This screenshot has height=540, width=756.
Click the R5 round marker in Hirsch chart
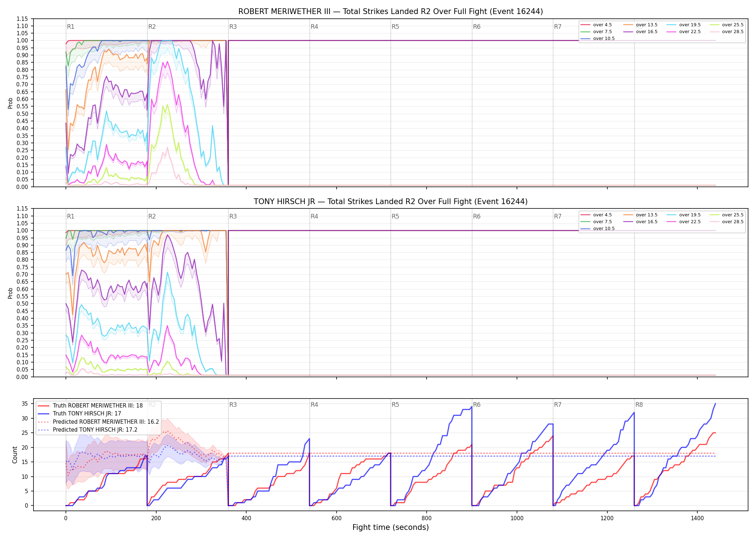click(x=395, y=216)
